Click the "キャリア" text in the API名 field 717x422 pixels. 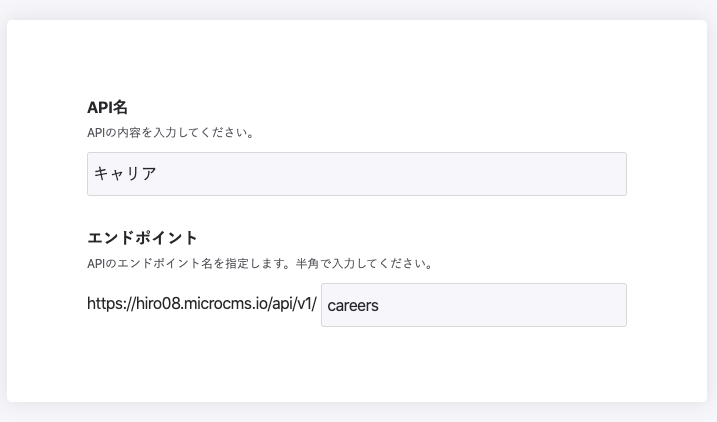point(125,174)
